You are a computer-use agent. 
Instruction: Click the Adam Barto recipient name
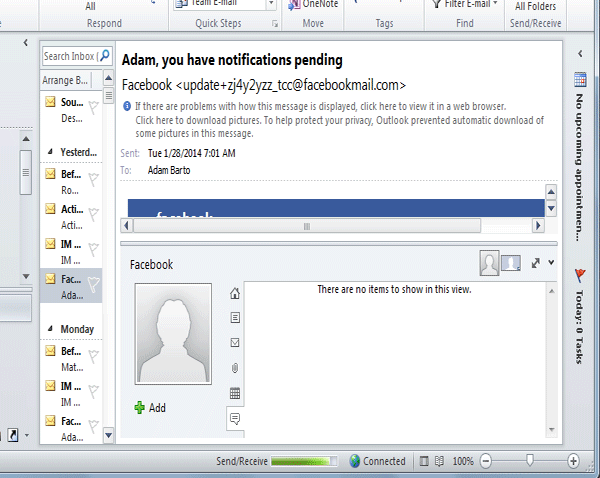tap(169, 170)
